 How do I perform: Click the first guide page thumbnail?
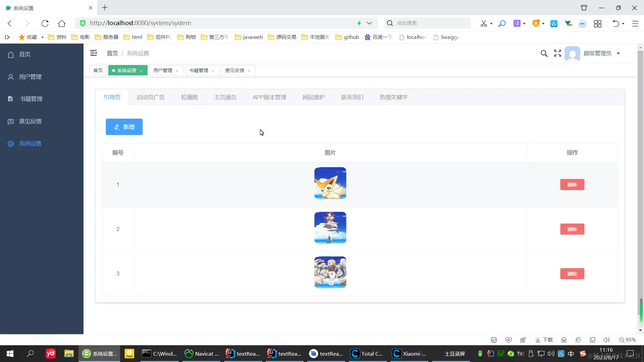pos(330,183)
